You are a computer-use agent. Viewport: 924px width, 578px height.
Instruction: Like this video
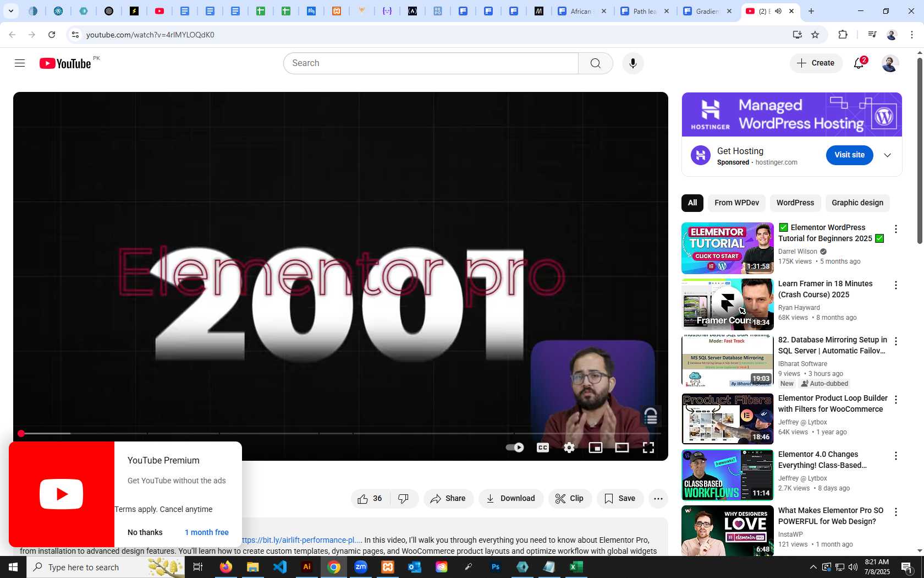click(x=370, y=499)
